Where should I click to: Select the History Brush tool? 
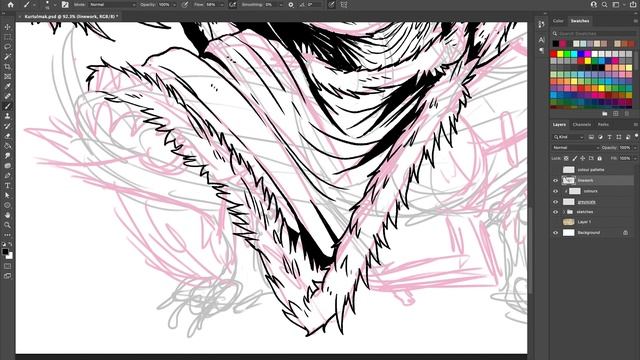7,126
